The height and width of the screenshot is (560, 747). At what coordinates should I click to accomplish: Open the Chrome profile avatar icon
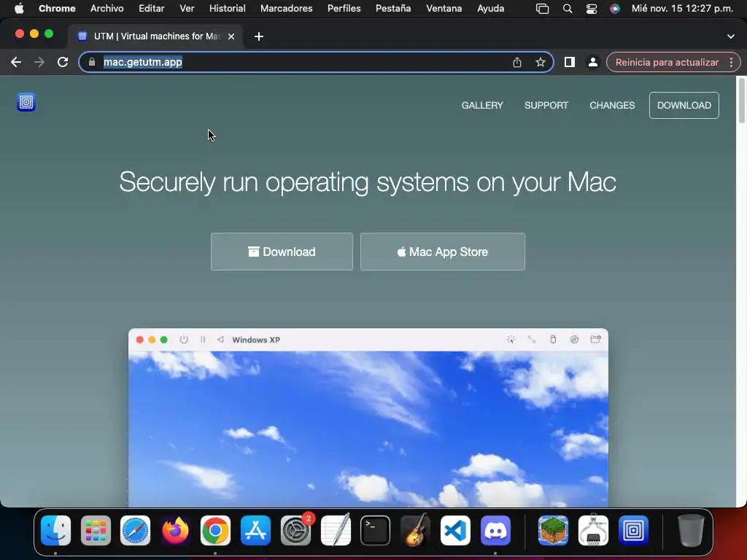click(x=592, y=62)
